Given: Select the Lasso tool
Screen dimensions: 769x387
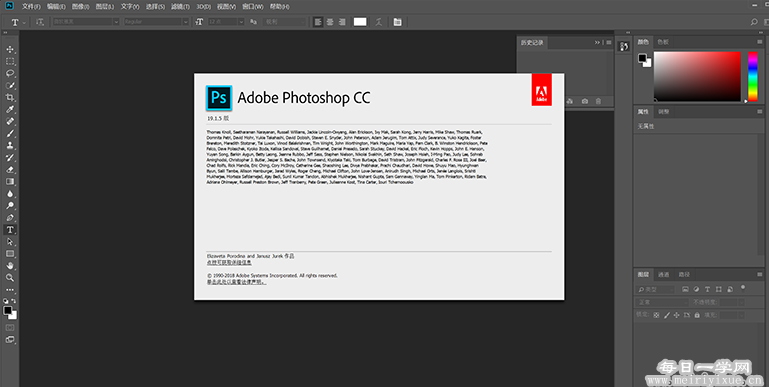Looking at the screenshot, I should pos(10,74).
